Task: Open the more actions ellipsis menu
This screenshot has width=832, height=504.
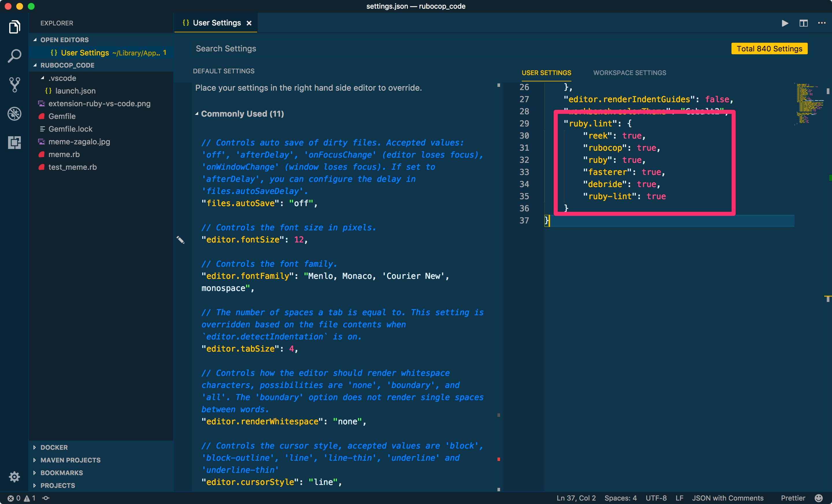Action: point(822,23)
